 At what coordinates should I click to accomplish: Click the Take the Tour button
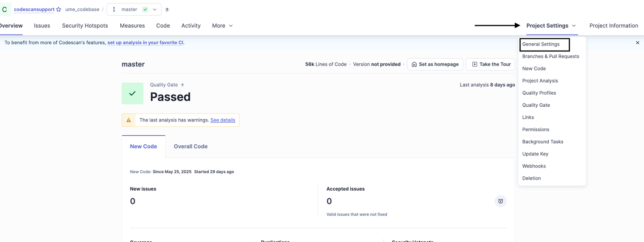coord(491,64)
